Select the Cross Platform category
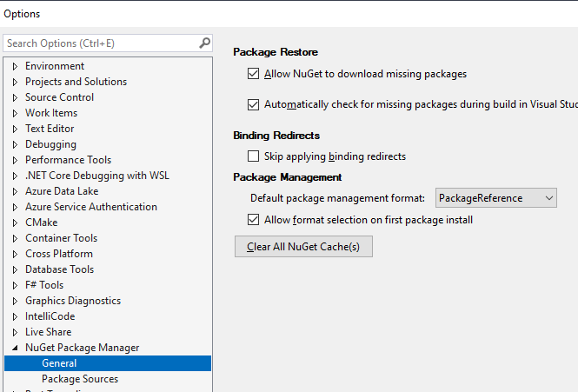The height and width of the screenshot is (392, 578). pyautogui.click(x=59, y=254)
